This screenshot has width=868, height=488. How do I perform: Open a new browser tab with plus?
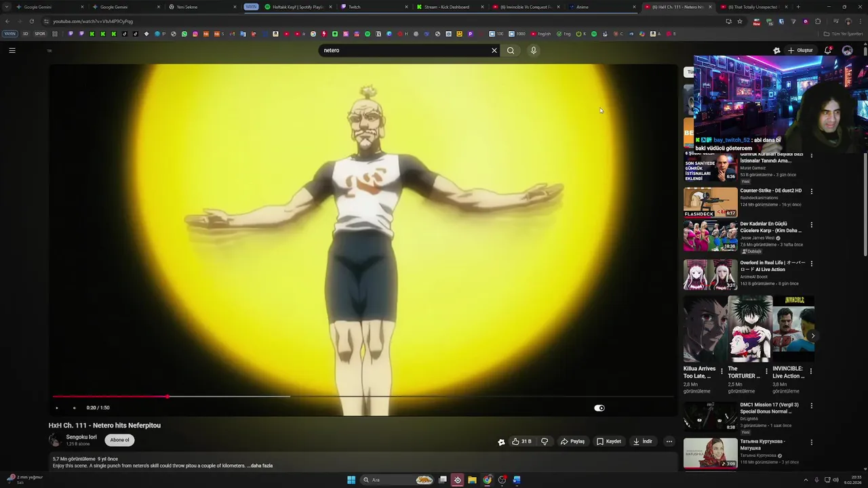(x=797, y=7)
